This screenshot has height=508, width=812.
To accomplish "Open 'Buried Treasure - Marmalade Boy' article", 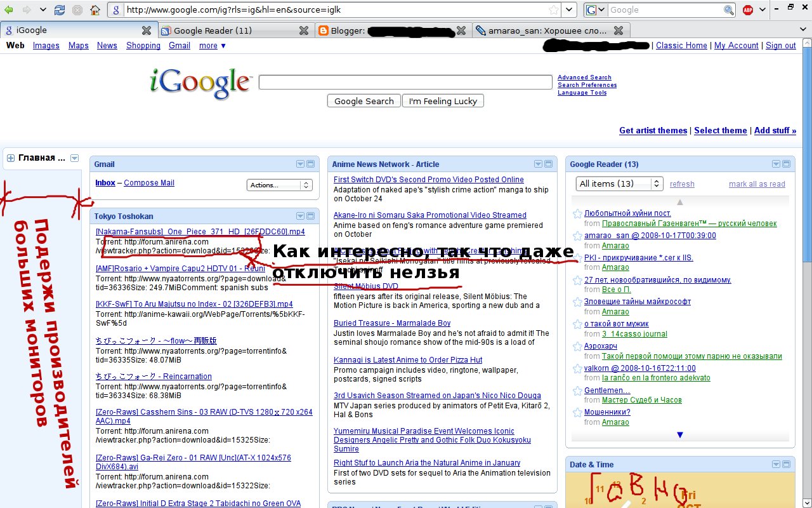I will [x=392, y=323].
